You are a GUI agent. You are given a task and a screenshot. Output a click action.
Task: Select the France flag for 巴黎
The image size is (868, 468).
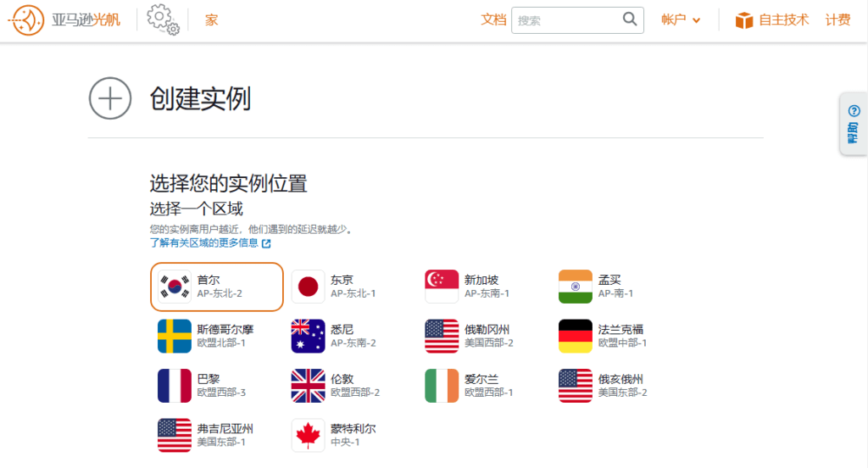click(175, 386)
